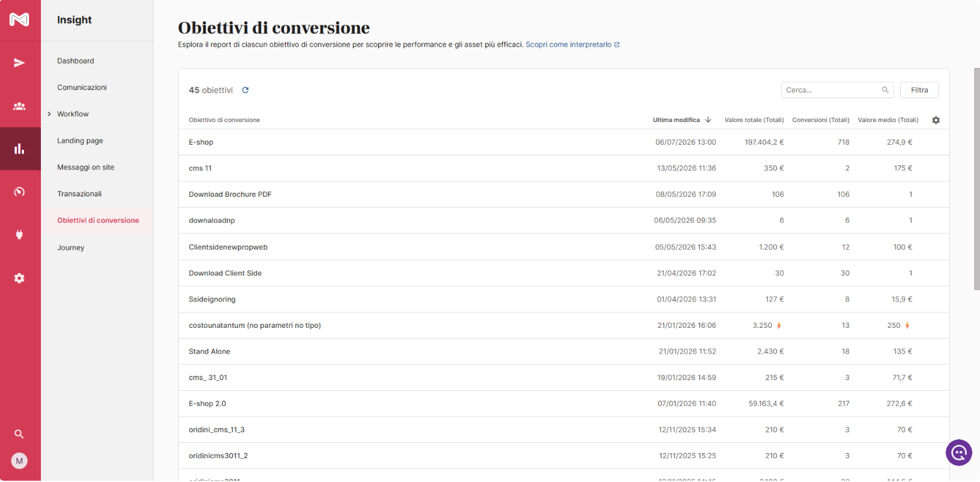
Task: Open the Scopri come interpretarlo link
Action: pos(569,45)
